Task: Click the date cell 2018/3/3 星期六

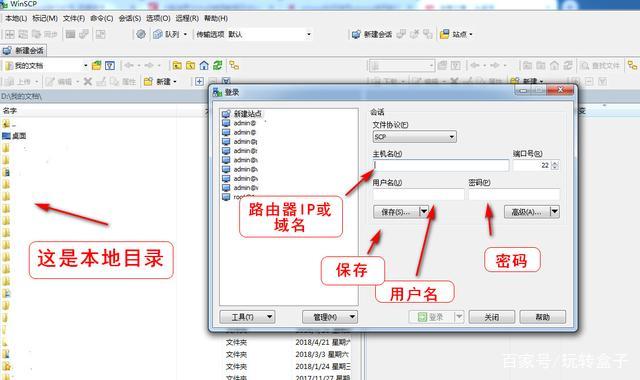Action: pos(322,354)
